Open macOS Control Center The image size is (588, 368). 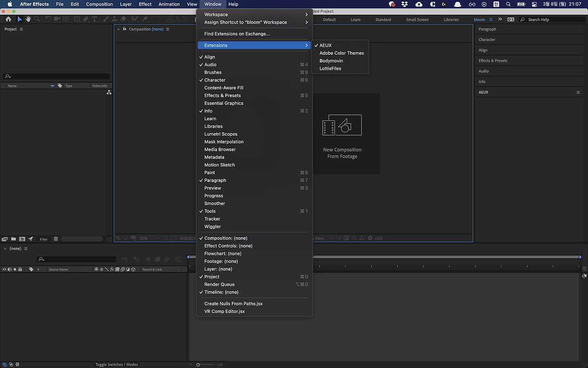[534, 4]
